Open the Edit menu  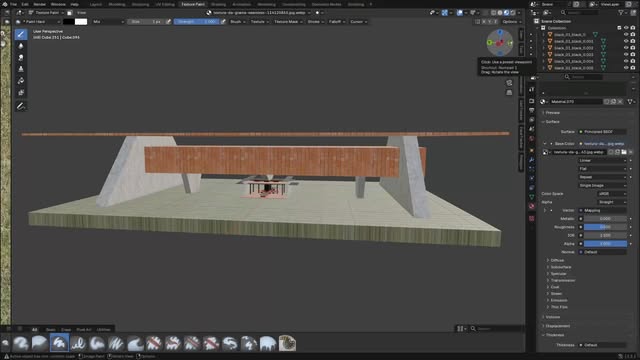point(25,4)
